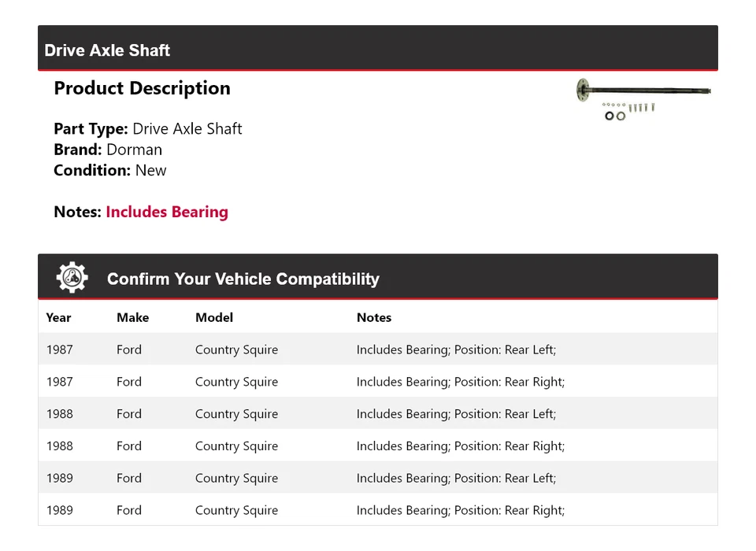Click the Year column header
Screen dimensions: 756x551
pyautogui.click(x=58, y=317)
